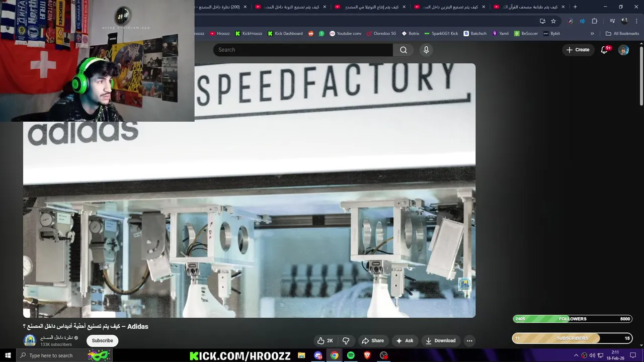The width and height of the screenshot is (644, 362).
Task: Open Brave browser from the taskbar
Action: (367, 355)
